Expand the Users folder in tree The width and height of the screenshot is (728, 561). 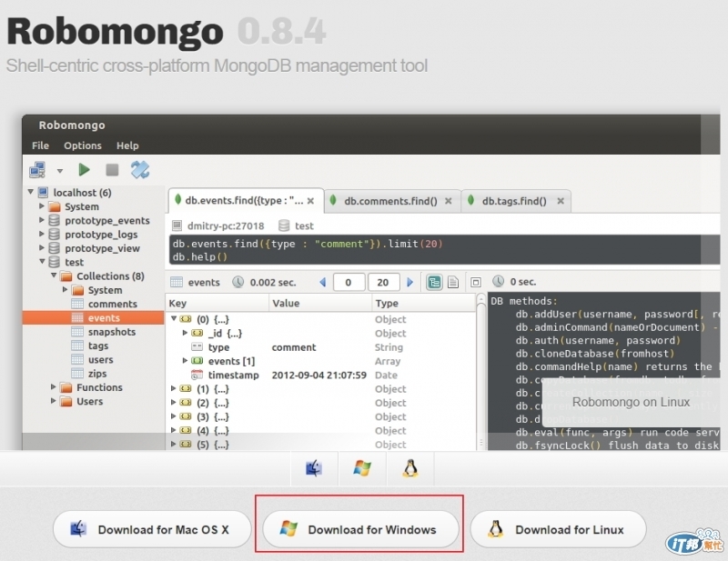coord(54,400)
